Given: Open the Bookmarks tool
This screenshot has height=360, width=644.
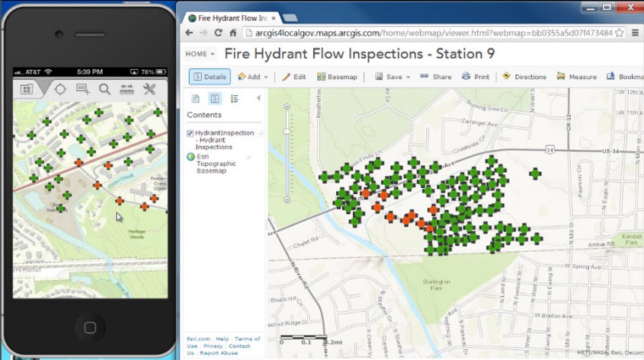Looking at the screenshot, I should [625, 77].
